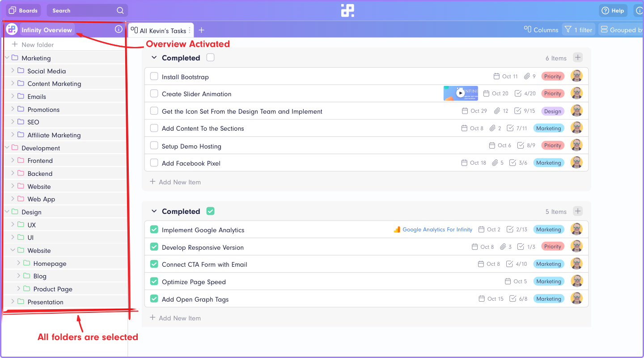Open the Columns view option
The width and height of the screenshot is (644, 358).
541,30
